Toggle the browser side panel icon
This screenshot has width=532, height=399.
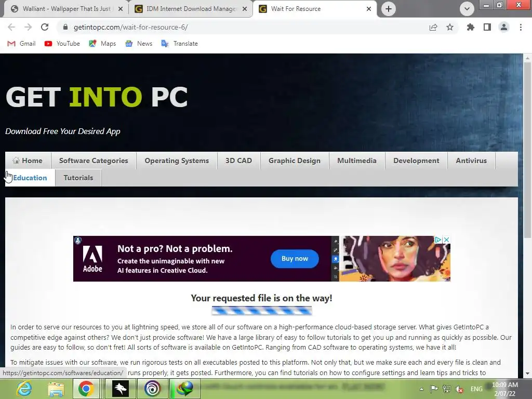click(x=487, y=27)
